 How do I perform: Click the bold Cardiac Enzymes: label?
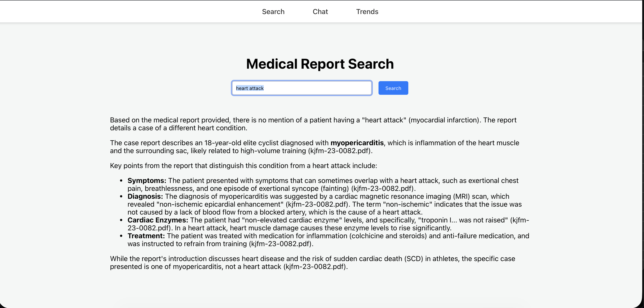pyautogui.click(x=157, y=220)
